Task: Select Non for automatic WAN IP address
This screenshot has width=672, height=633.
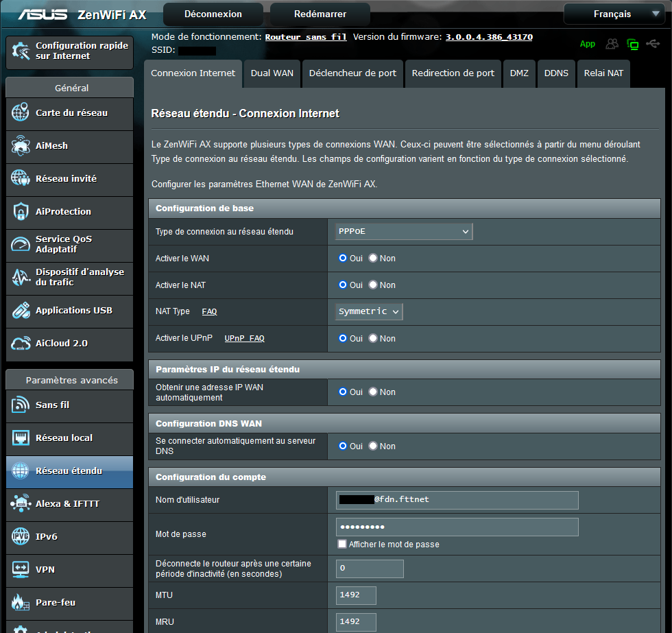Action: [x=373, y=392]
